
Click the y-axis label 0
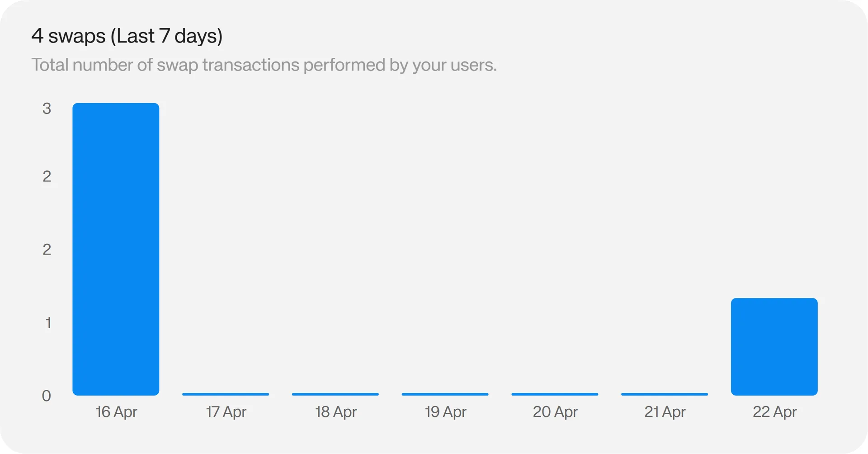click(x=47, y=396)
